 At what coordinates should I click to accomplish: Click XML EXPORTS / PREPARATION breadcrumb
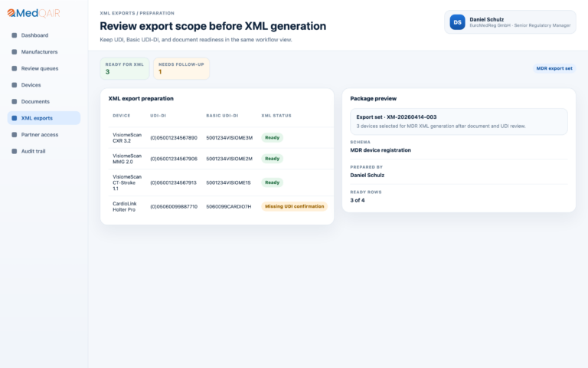click(x=137, y=13)
